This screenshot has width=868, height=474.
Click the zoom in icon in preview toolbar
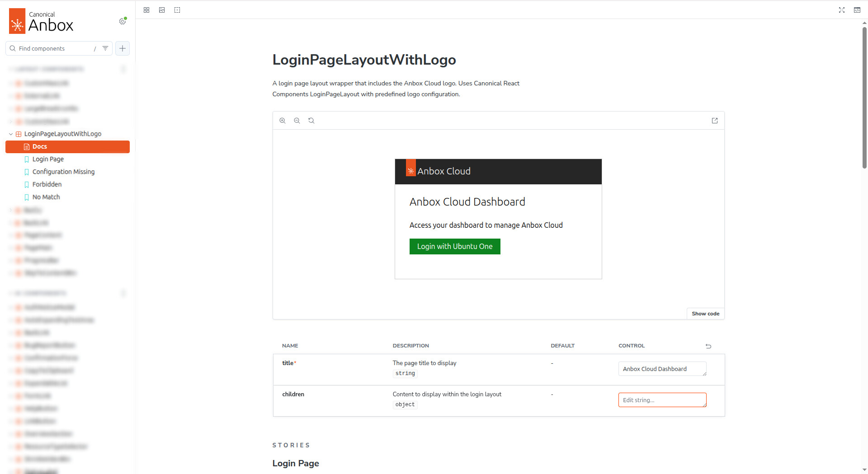tap(283, 121)
